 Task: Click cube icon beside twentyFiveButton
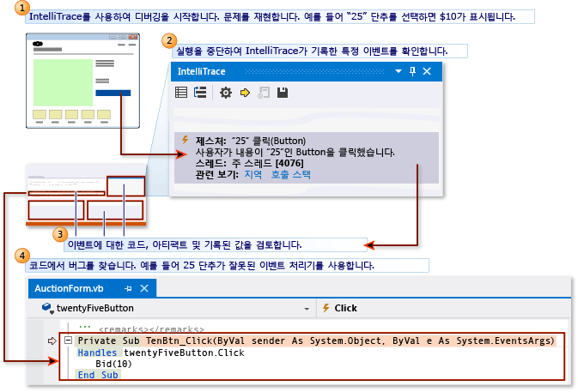47,308
